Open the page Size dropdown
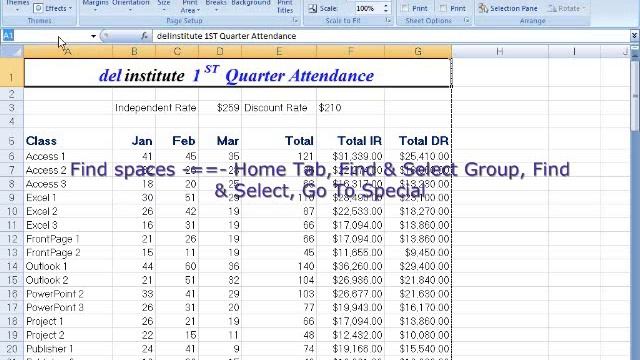This screenshot has height=360, width=640. tap(164, 5)
